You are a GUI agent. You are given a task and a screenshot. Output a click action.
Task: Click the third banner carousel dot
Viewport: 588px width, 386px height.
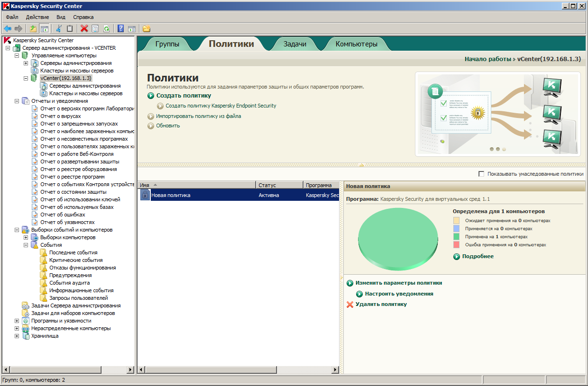click(504, 149)
